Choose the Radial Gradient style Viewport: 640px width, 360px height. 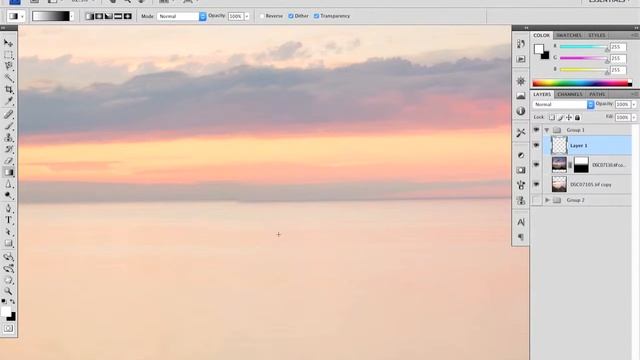click(x=99, y=16)
